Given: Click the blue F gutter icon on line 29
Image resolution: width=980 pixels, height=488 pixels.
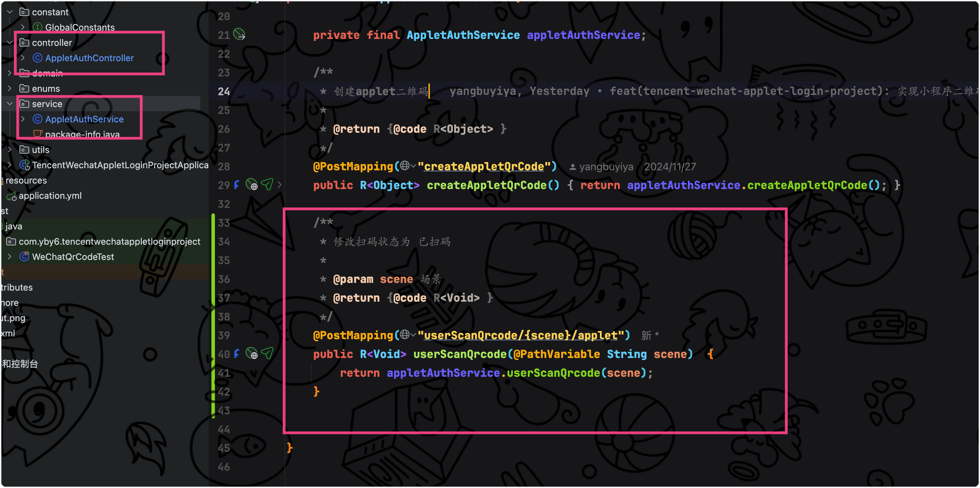Looking at the screenshot, I should (236, 185).
